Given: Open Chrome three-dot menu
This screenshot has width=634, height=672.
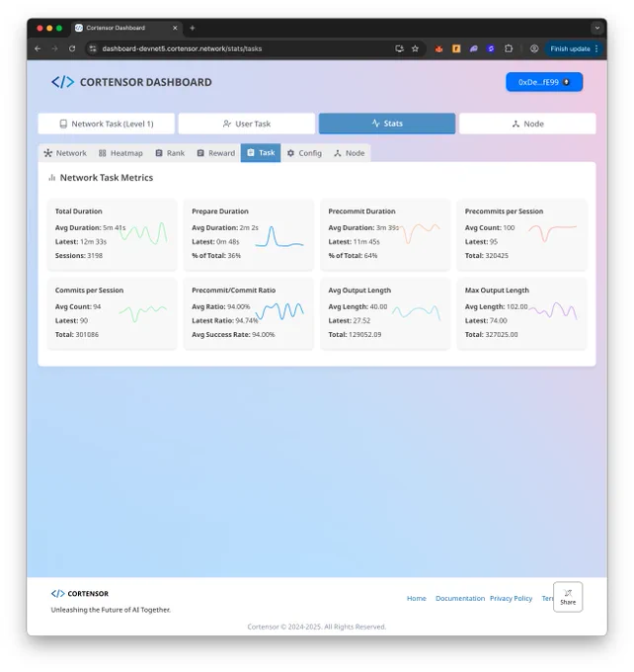Looking at the screenshot, I should 596,48.
